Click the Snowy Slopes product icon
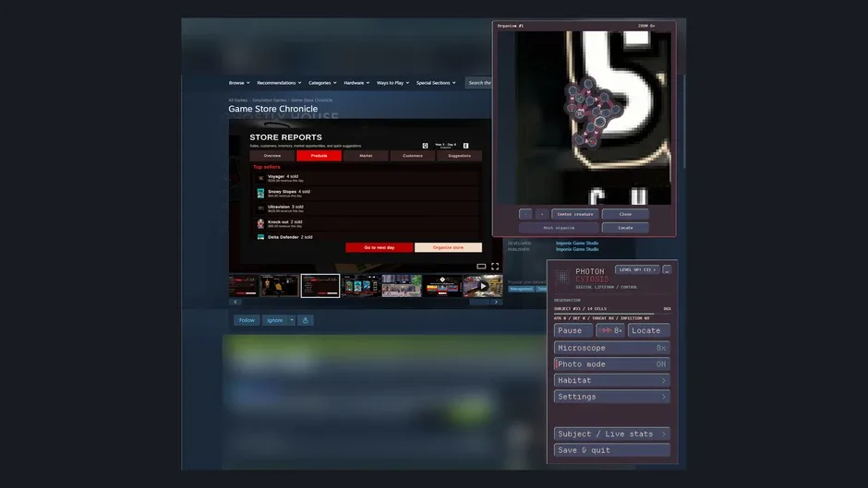The height and width of the screenshot is (488, 868). point(260,193)
